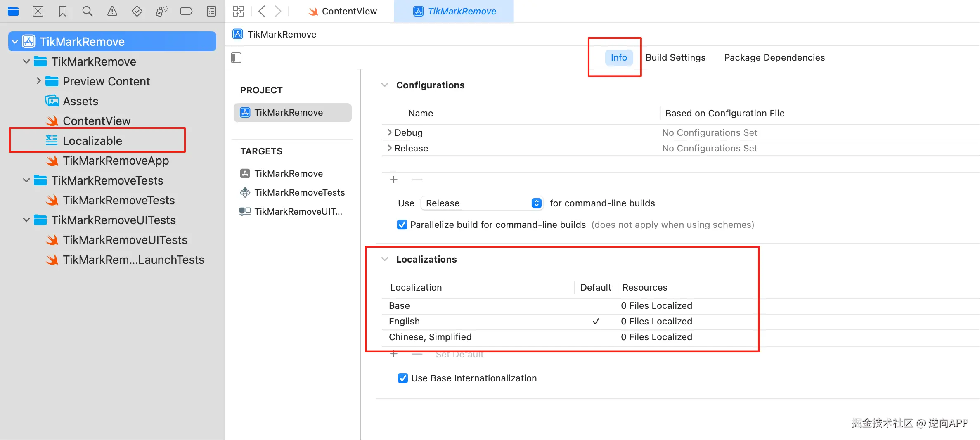This screenshot has height=440, width=980.
Task: Click No Configurations Set for Release
Action: point(710,148)
